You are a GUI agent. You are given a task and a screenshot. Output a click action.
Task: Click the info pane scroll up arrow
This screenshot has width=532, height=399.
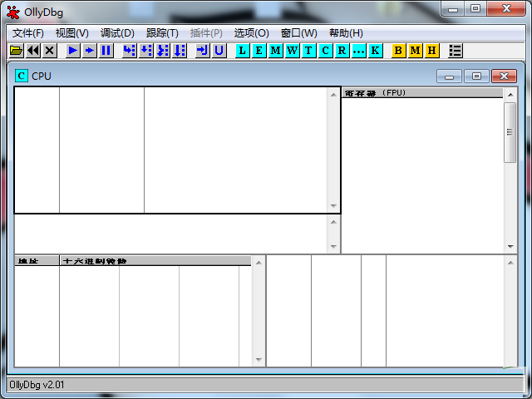pos(333,222)
